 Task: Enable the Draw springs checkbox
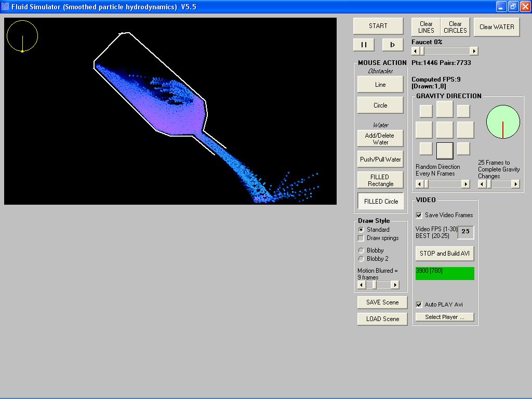click(x=361, y=238)
